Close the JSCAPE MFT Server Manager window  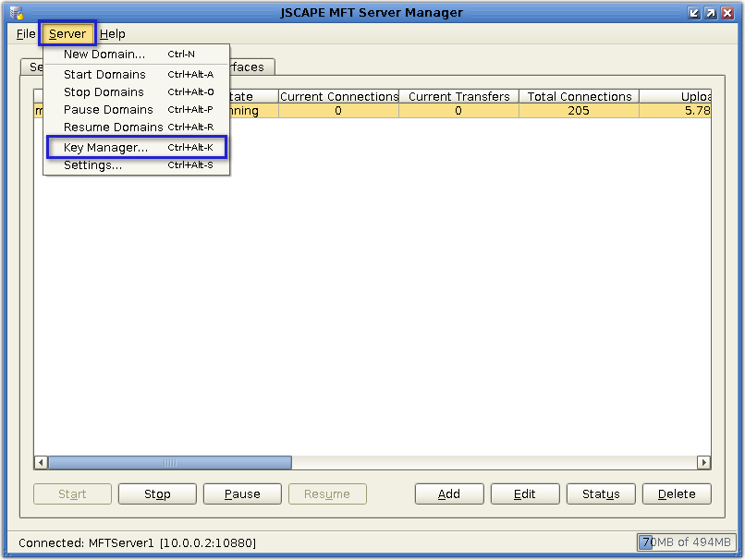(x=727, y=13)
